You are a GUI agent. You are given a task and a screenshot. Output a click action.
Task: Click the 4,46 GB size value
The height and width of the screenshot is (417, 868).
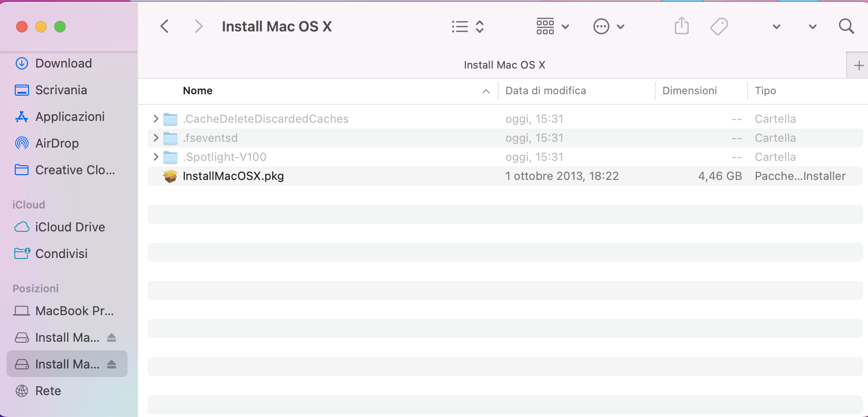point(720,176)
